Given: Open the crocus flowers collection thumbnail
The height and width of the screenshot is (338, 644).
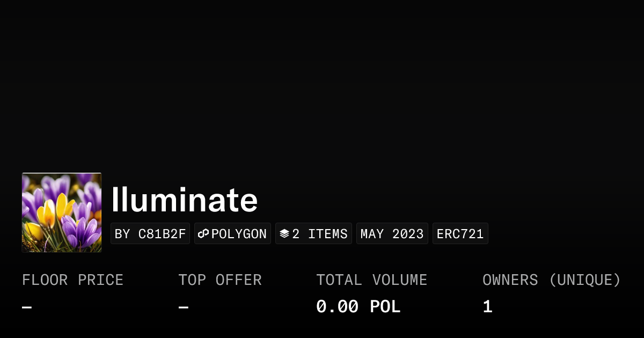Looking at the screenshot, I should (x=62, y=212).
